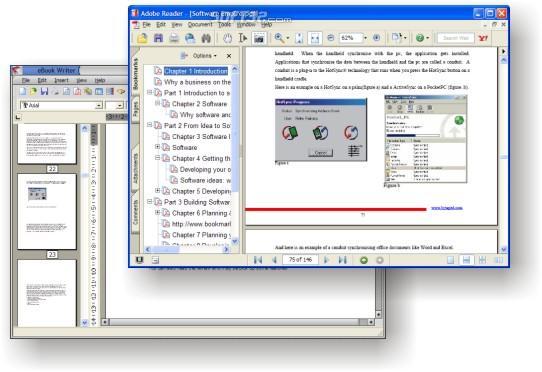This screenshot has width=542, height=372.
Task: Go to next page in Adobe Reader
Action: pyautogui.click(x=326, y=260)
